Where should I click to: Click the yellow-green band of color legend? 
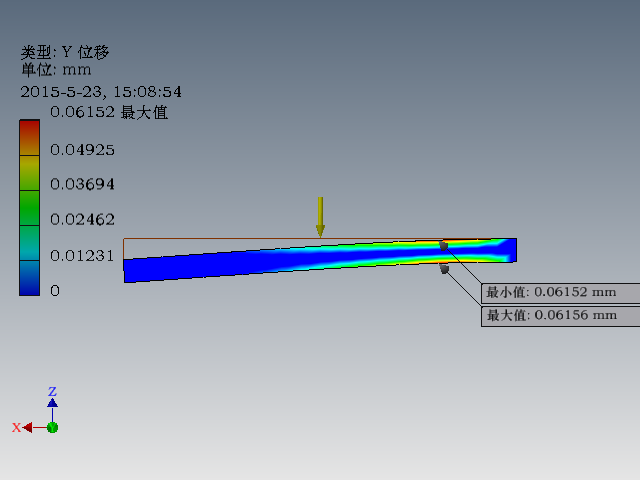(x=29, y=173)
